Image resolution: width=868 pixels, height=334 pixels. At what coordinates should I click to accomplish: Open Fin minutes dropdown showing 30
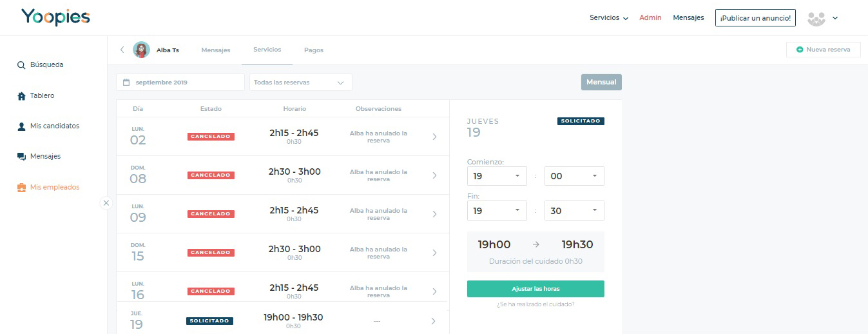(574, 211)
